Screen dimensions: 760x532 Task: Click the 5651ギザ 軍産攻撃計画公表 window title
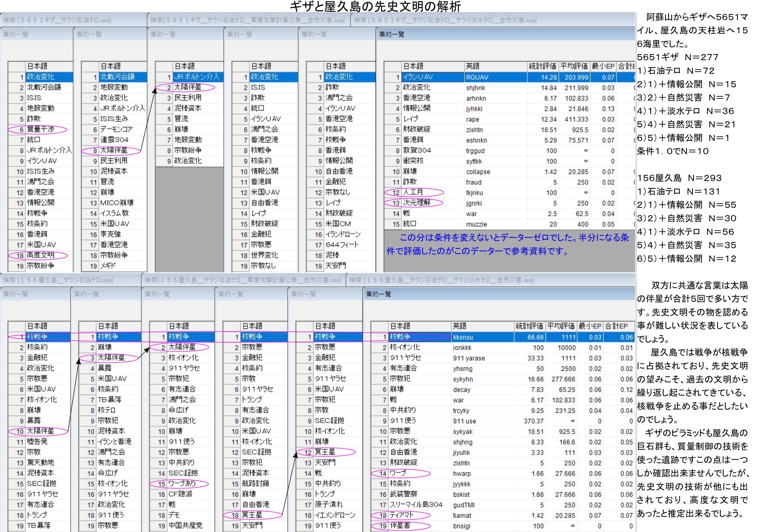(x=248, y=21)
